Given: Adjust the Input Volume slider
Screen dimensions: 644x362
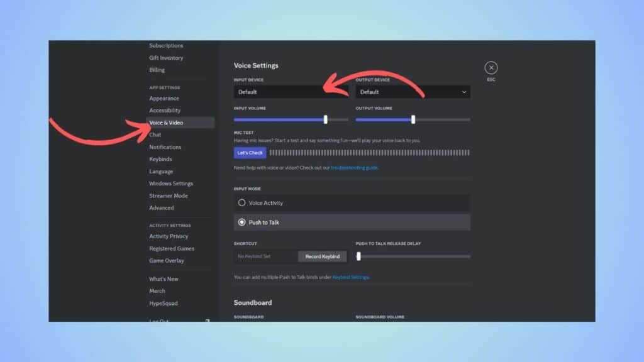Looking at the screenshot, I should [x=326, y=119].
